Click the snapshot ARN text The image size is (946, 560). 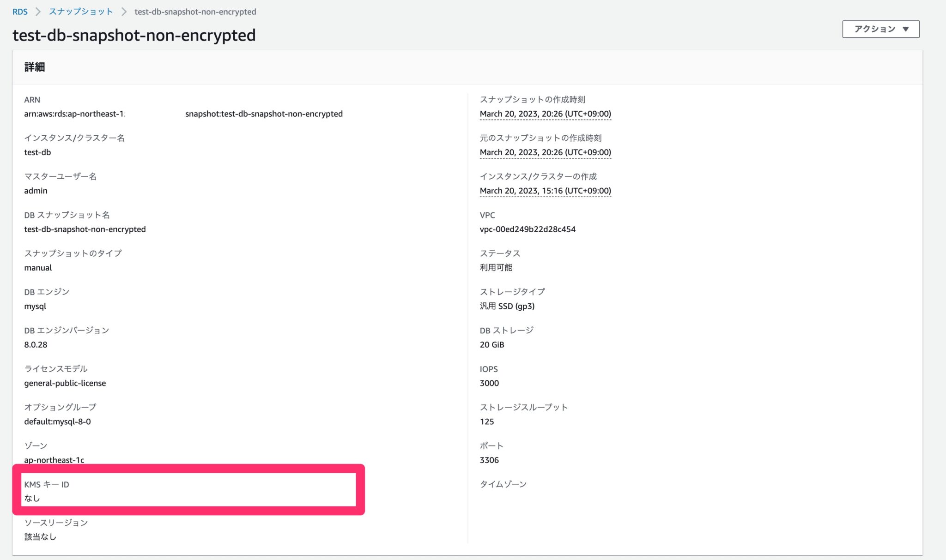[184, 114]
